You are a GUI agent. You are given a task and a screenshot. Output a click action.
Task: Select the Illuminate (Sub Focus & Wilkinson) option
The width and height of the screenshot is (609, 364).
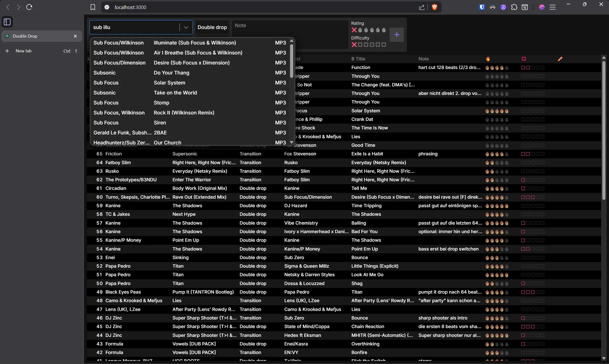click(190, 43)
